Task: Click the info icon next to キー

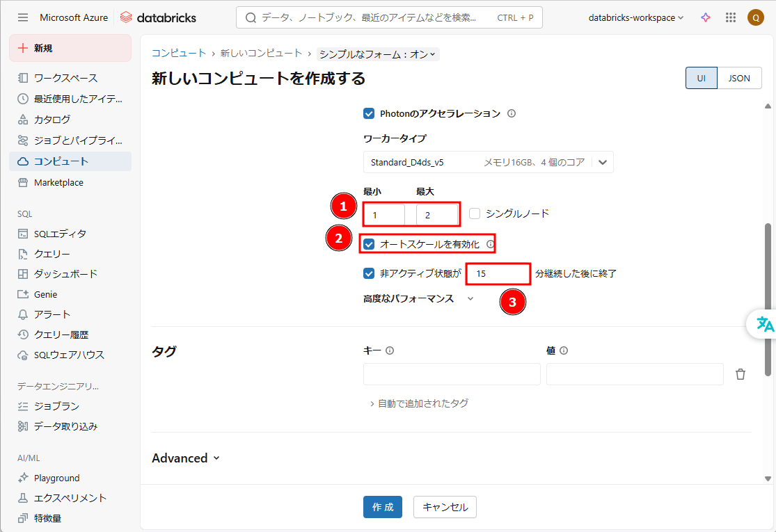Action: point(390,350)
